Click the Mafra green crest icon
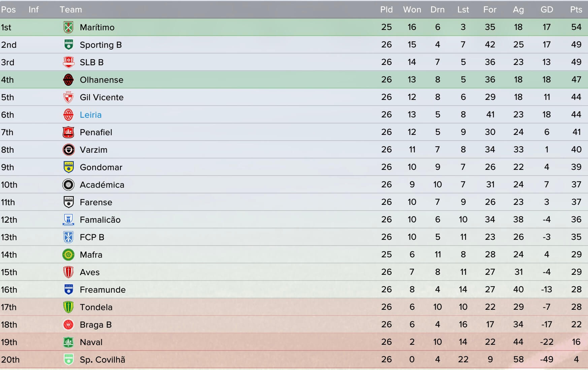588x370 pixels. pyautogui.click(x=68, y=255)
